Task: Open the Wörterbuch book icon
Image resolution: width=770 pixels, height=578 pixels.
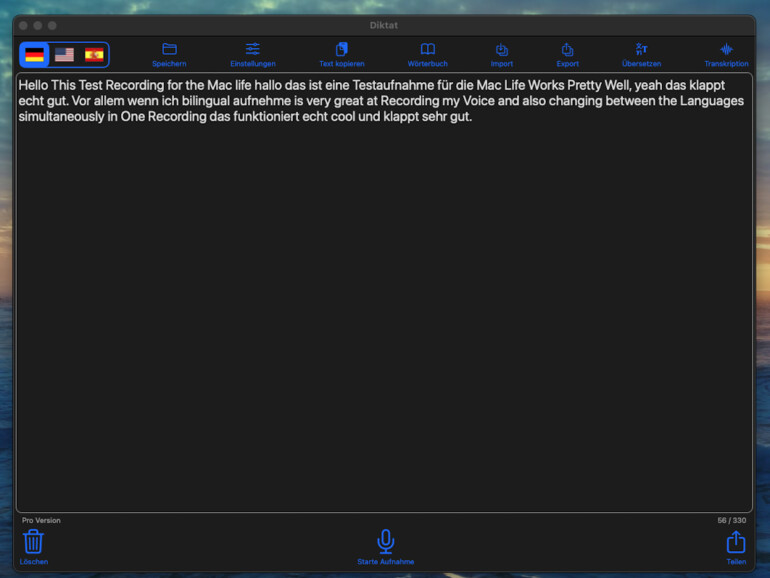Action: 428,49
